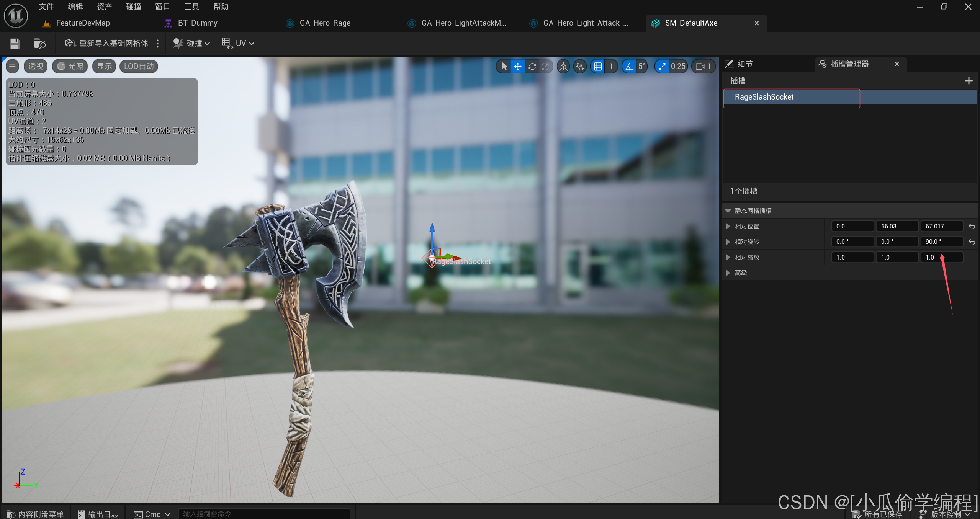Open the 碰撞 collision toolbar dropdown

point(191,43)
